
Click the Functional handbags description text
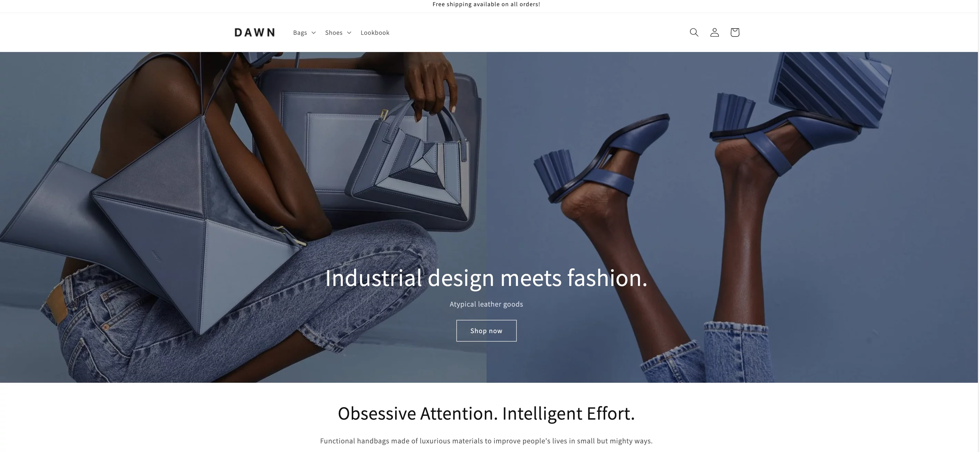tap(486, 441)
